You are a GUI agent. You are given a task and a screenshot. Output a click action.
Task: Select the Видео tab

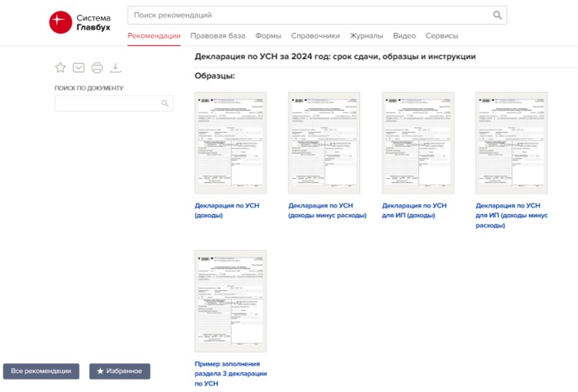pyautogui.click(x=404, y=36)
